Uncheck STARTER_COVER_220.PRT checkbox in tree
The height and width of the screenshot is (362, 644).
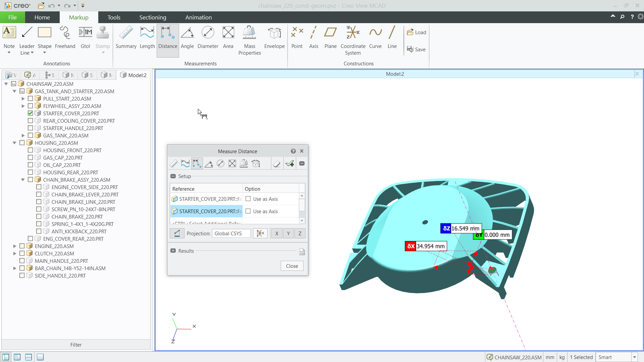[31, 113]
